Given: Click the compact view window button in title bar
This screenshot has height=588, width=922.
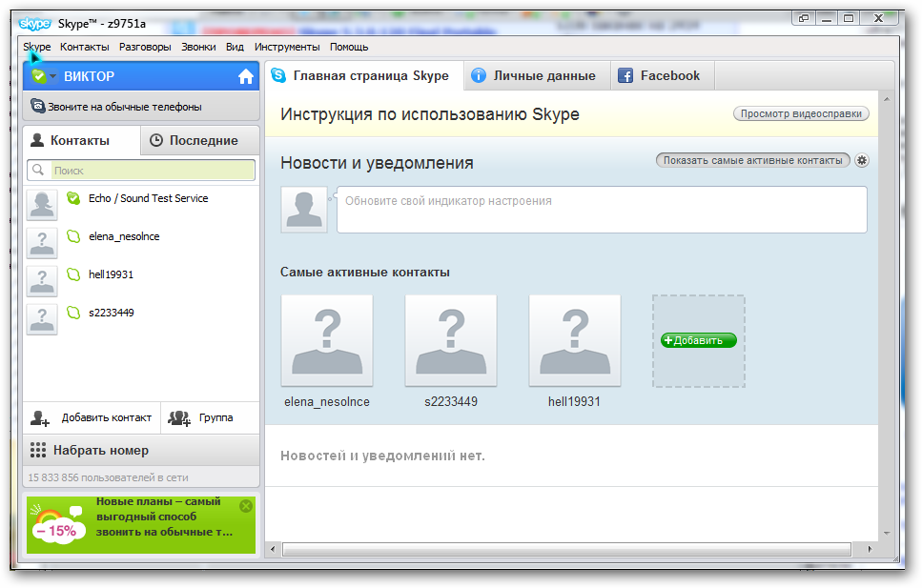Looking at the screenshot, I should (x=803, y=18).
